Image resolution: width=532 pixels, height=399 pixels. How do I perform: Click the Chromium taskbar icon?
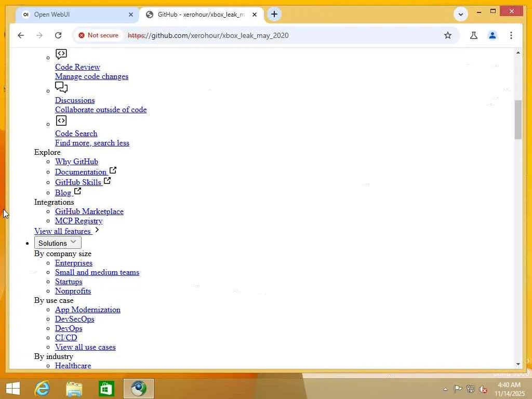pyautogui.click(x=138, y=389)
